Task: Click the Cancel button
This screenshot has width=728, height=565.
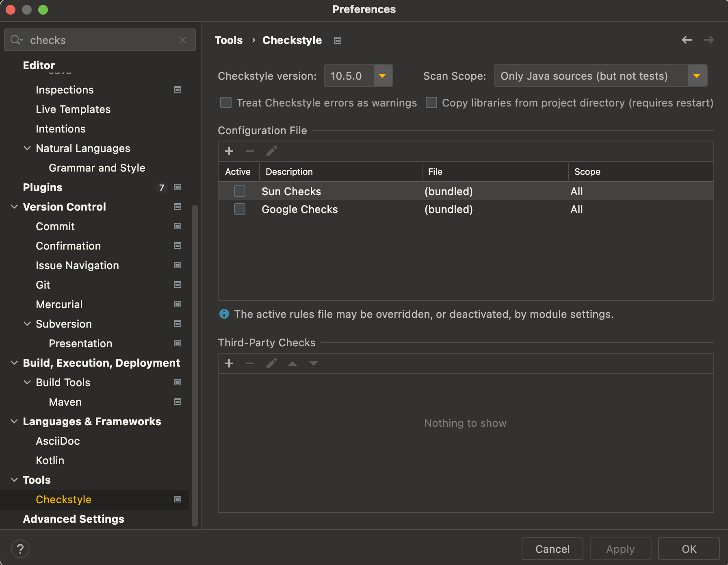Action: pos(552,549)
